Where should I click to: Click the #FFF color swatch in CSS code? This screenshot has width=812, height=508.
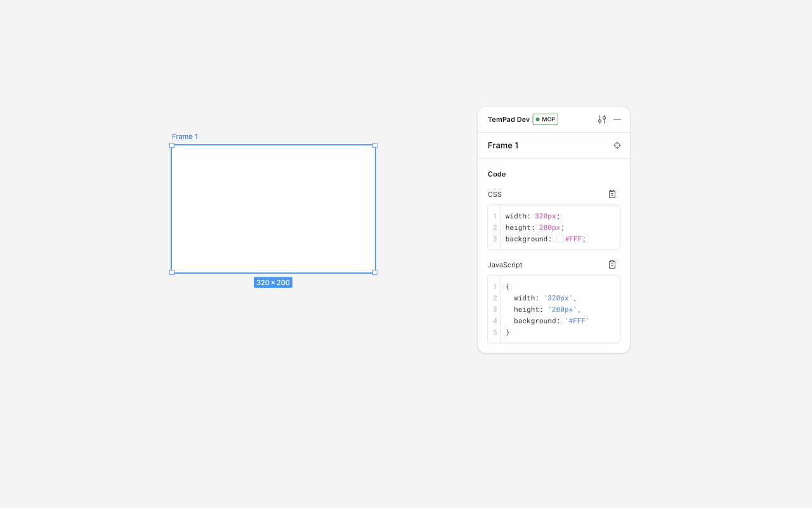[x=561, y=239]
